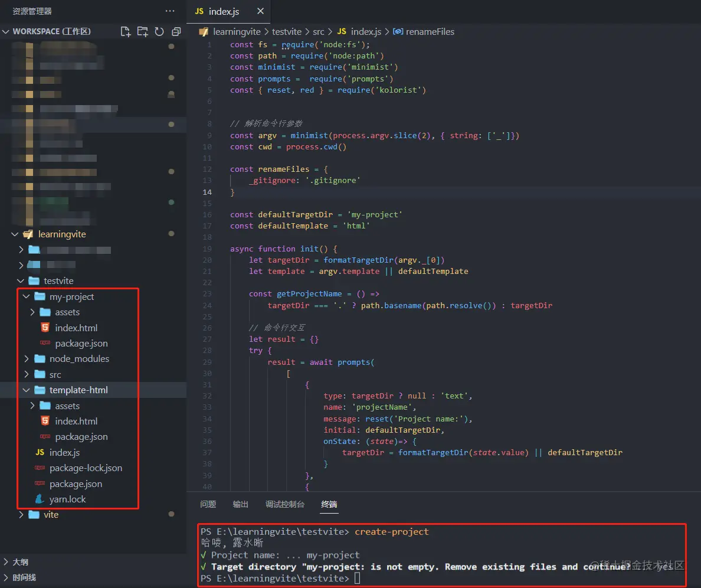Collapse the WORKSPACE section chevron

point(6,31)
